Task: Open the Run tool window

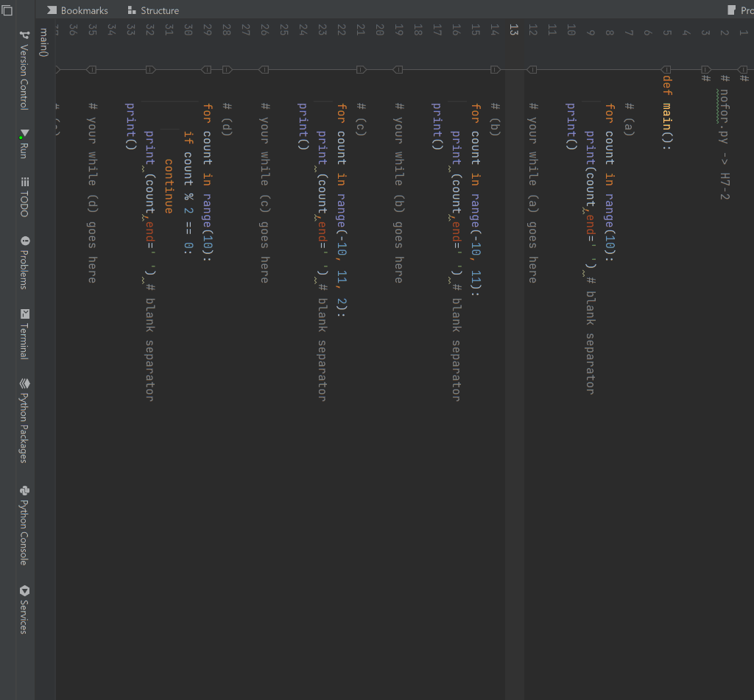Action: [x=24, y=144]
